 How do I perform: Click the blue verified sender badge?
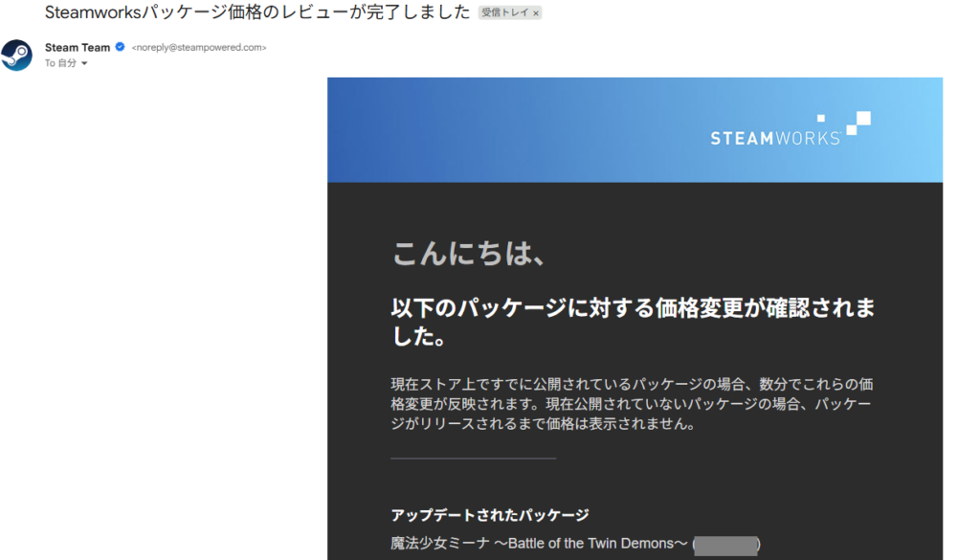coord(121,48)
